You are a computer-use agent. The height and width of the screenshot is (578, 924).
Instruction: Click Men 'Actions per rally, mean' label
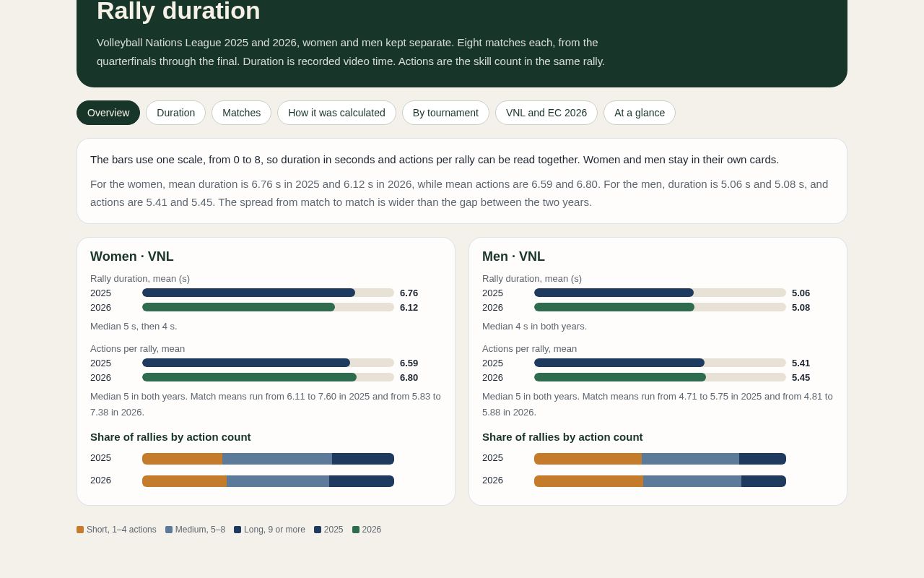529,349
